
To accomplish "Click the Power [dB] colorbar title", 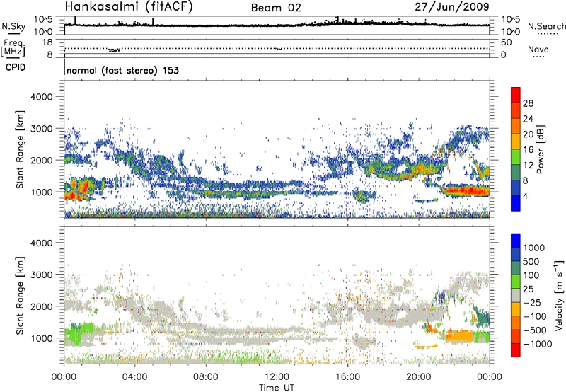I will pyautogui.click(x=540, y=149).
